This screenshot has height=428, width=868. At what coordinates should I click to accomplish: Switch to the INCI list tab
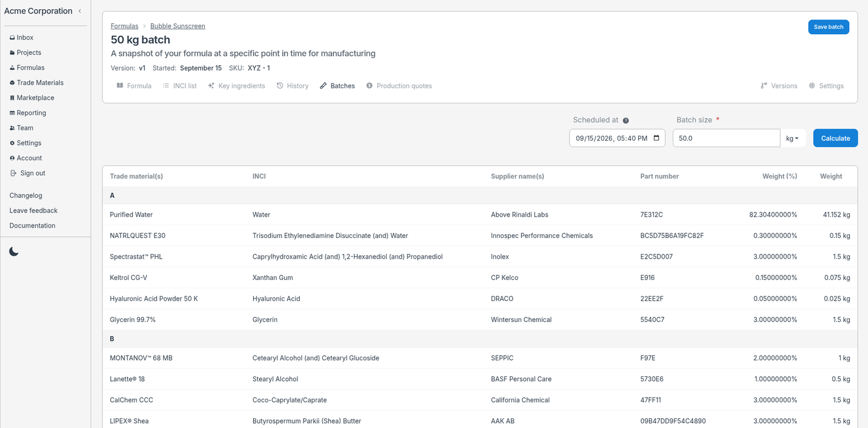179,86
